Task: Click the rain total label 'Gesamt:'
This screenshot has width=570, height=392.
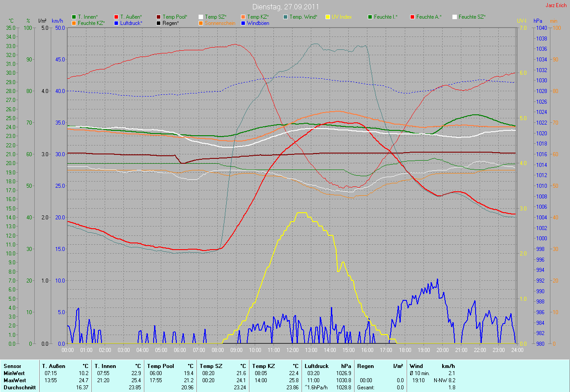Action: click(x=366, y=388)
